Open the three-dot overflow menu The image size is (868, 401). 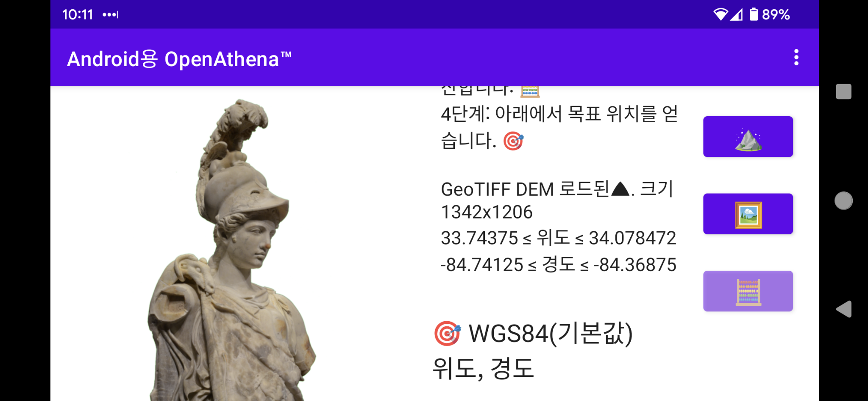point(796,57)
